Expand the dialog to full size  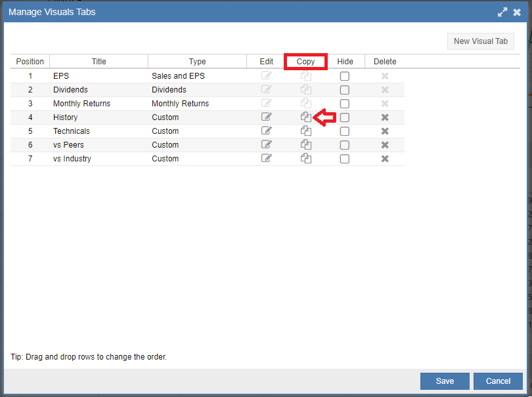[x=502, y=12]
